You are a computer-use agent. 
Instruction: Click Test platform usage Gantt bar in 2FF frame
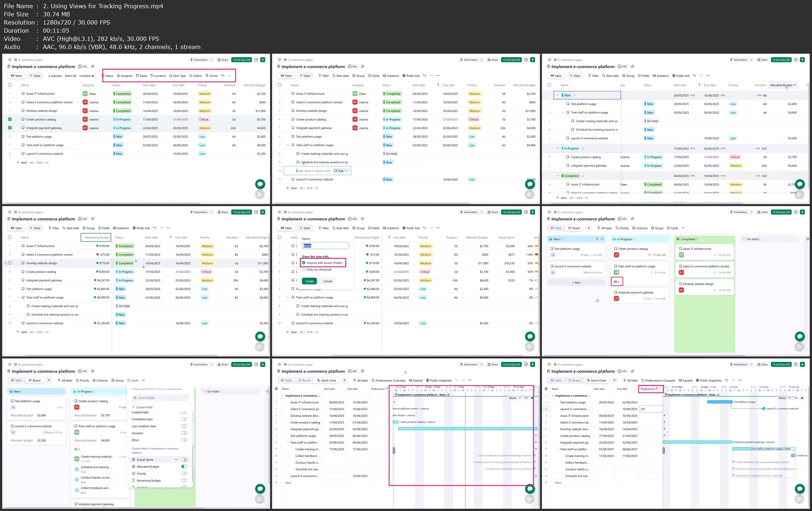[720, 402]
